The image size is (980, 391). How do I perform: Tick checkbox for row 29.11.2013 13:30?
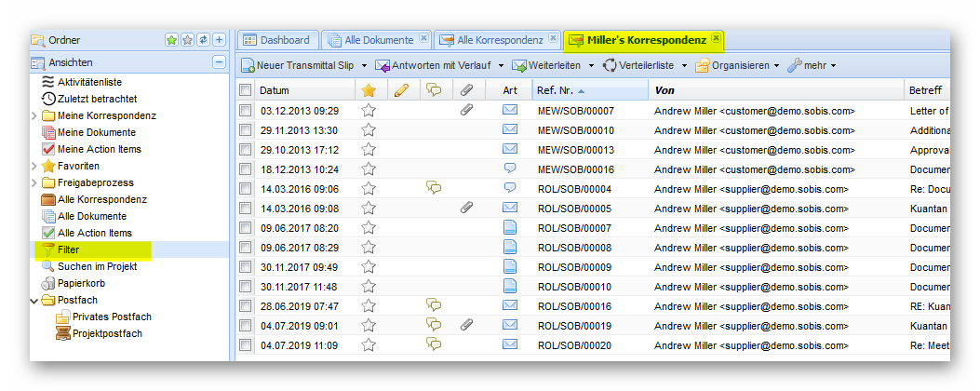click(246, 130)
